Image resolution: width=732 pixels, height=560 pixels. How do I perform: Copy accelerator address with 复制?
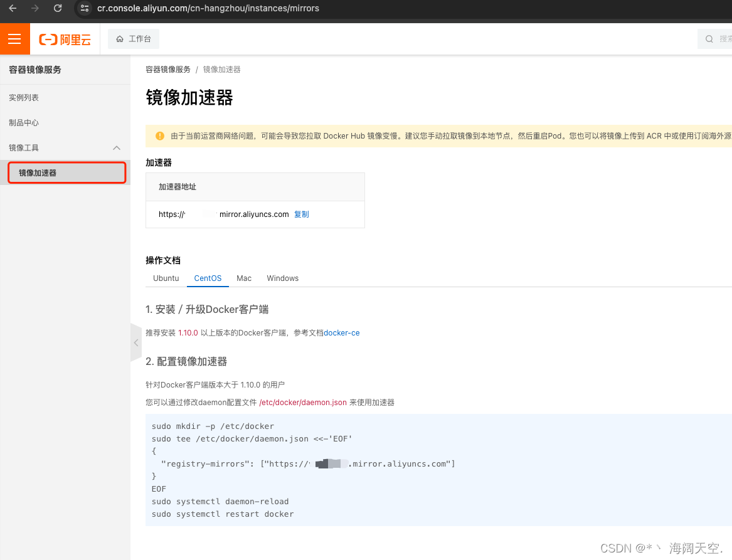click(x=302, y=214)
